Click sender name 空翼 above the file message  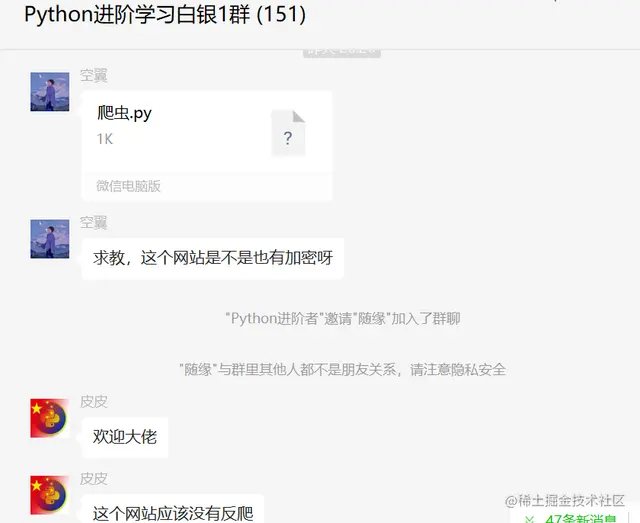point(93,76)
